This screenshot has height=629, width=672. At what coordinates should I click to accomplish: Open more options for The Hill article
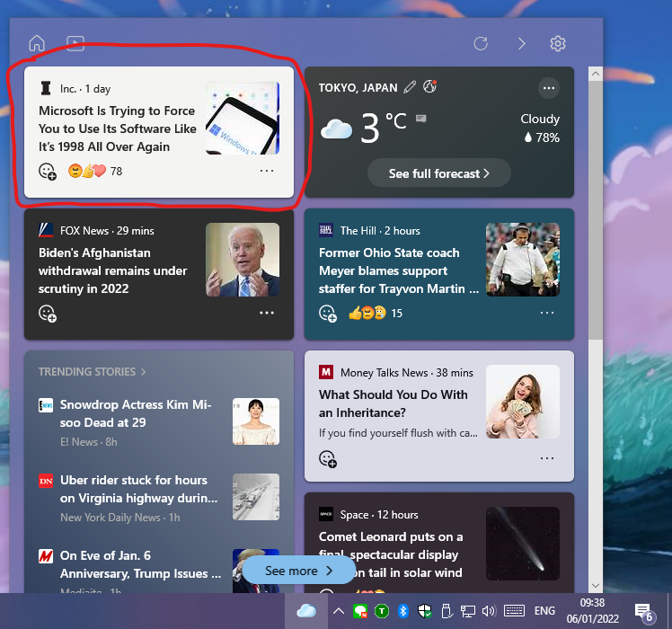(547, 313)
